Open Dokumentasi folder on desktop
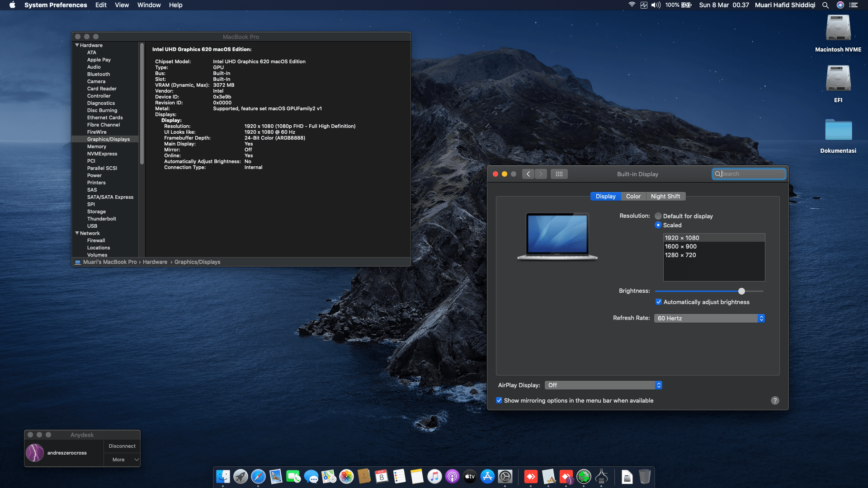Viewport: 868px width, 488px height. coord(838,130)
